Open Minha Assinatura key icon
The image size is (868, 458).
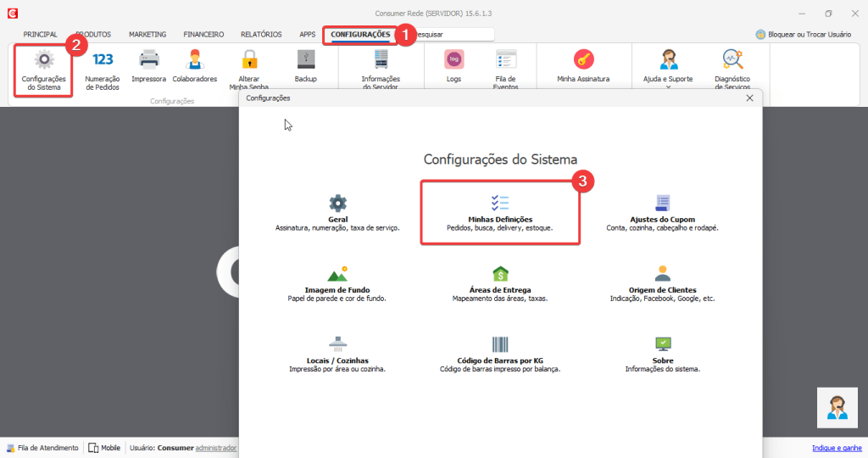click(x=583, y=61)
